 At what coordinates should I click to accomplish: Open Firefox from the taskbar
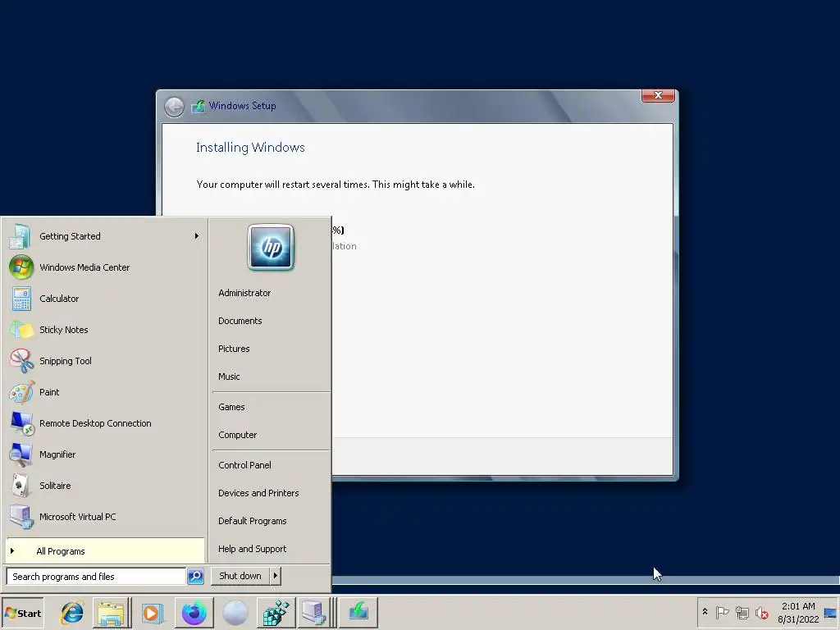[x=194, y=613]
